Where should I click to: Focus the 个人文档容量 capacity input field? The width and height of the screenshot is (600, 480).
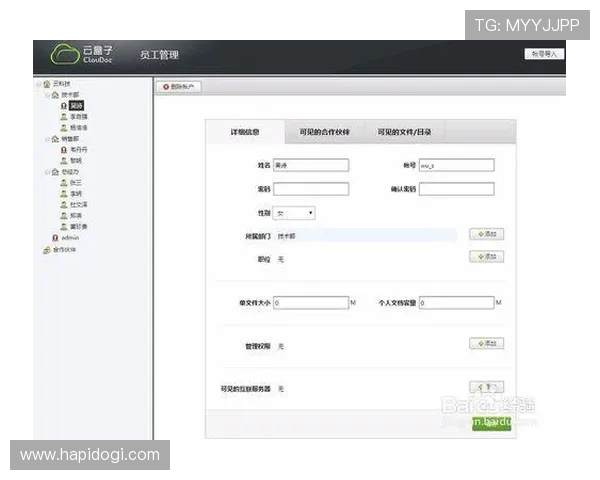tap(457, 302)
